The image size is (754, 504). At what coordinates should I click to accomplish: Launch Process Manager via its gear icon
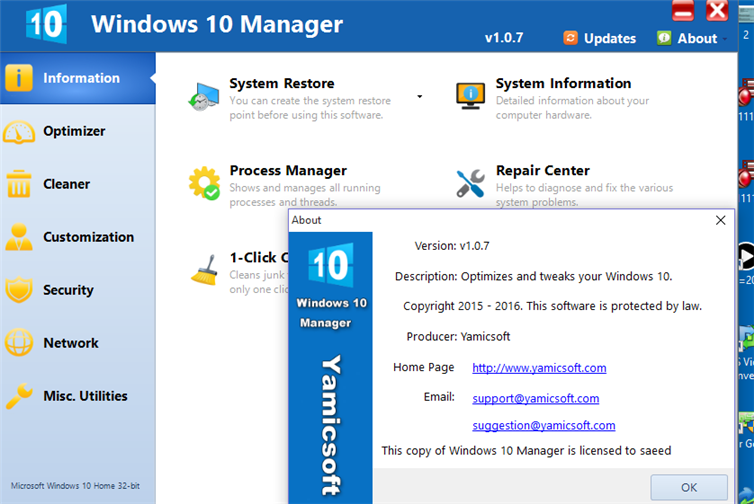tap(204, 184)
